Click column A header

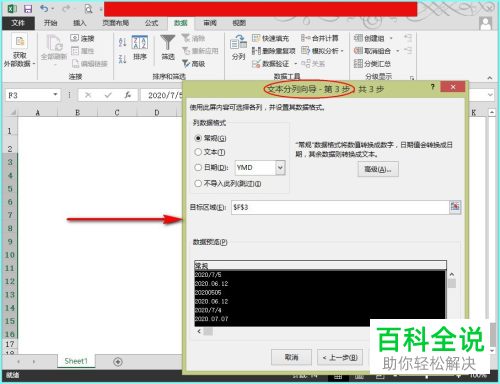37,112
